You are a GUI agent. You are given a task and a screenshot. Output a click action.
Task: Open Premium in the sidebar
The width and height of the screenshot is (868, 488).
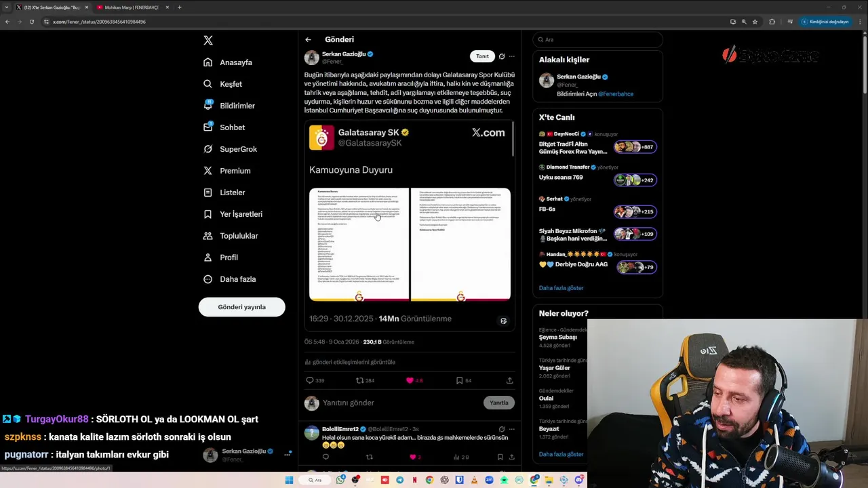(226, 171)
